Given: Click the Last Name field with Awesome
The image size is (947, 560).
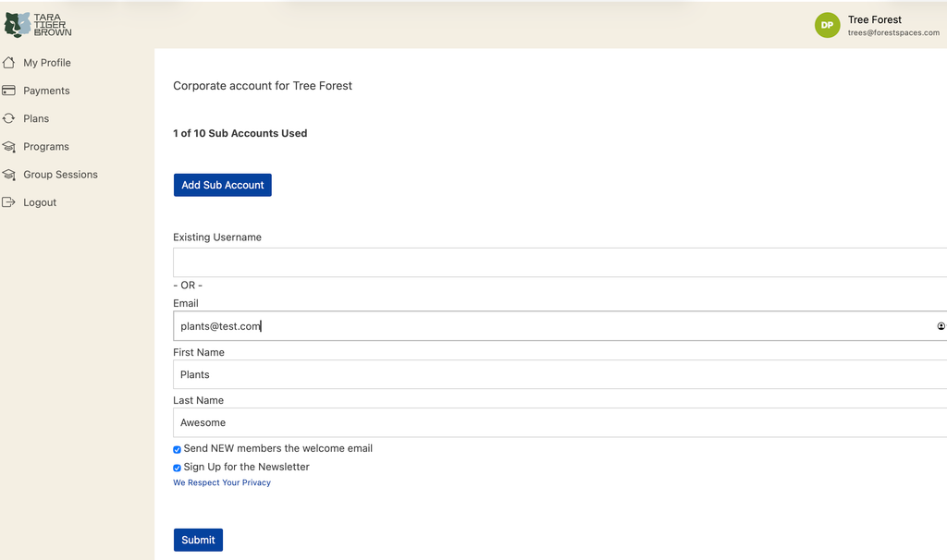Looking at the screenshot, I should pos(560,422).
